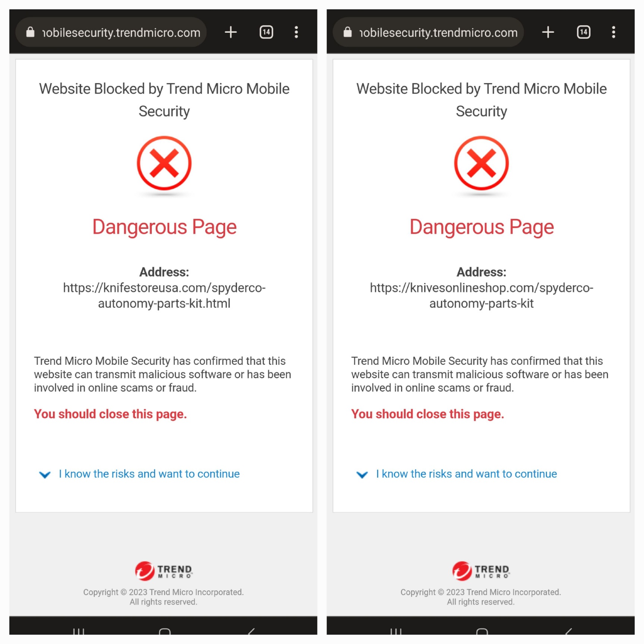The height and width of the screenshot is (644, 644).
Task: Open tab switcher showing 14 in right browser
Action: click(583, 32)
